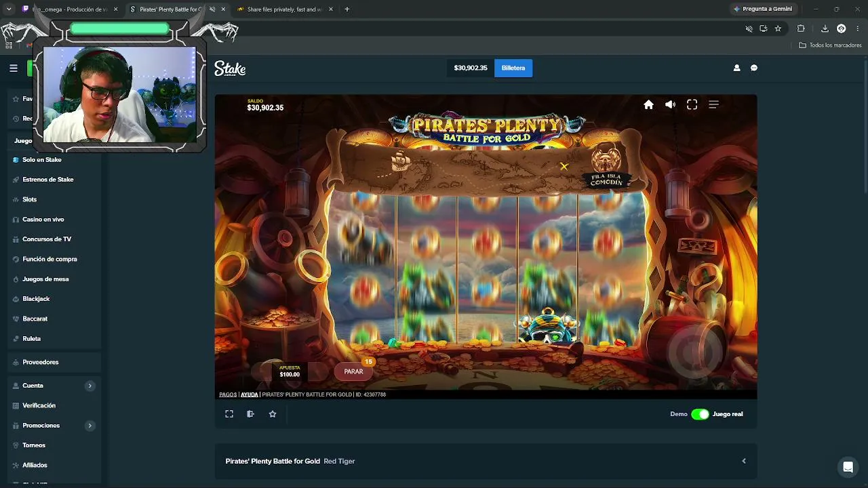Select Ruleta in sidebar
This screenshot has height=488, width=868.
click(32, 339)
